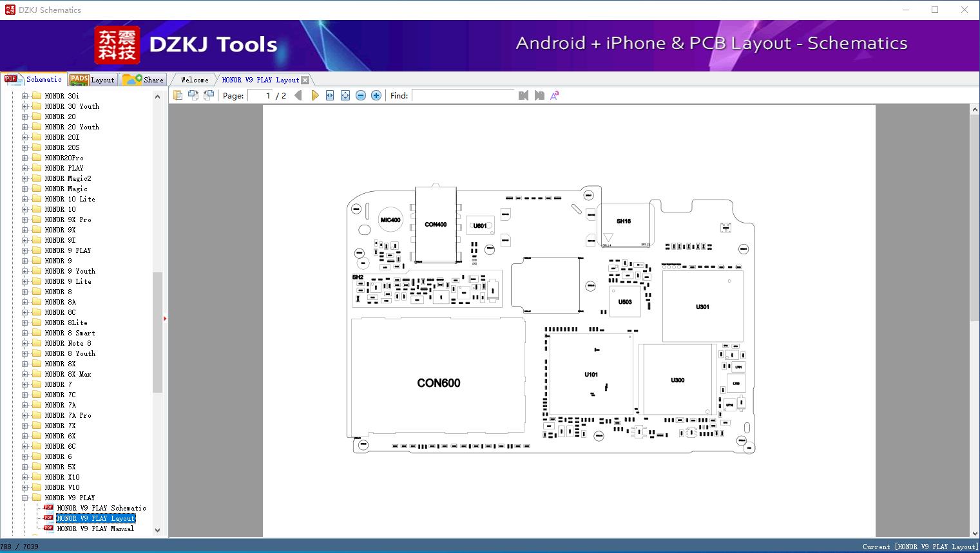Click the HONOR 8A folder icon
980x553 pixels.
tap(37, 302)
